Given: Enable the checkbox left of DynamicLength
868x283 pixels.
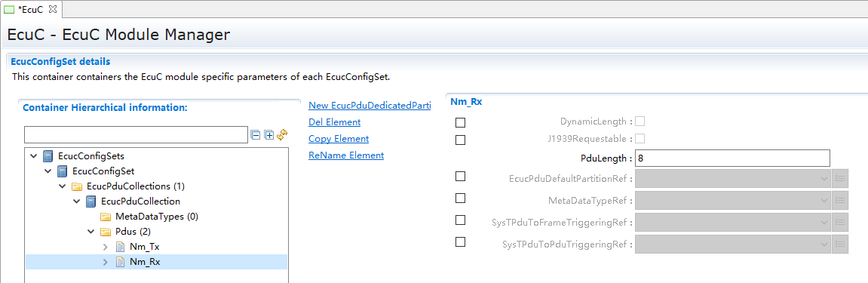Looking at the screenshot, I should click(x=460, y=122).
